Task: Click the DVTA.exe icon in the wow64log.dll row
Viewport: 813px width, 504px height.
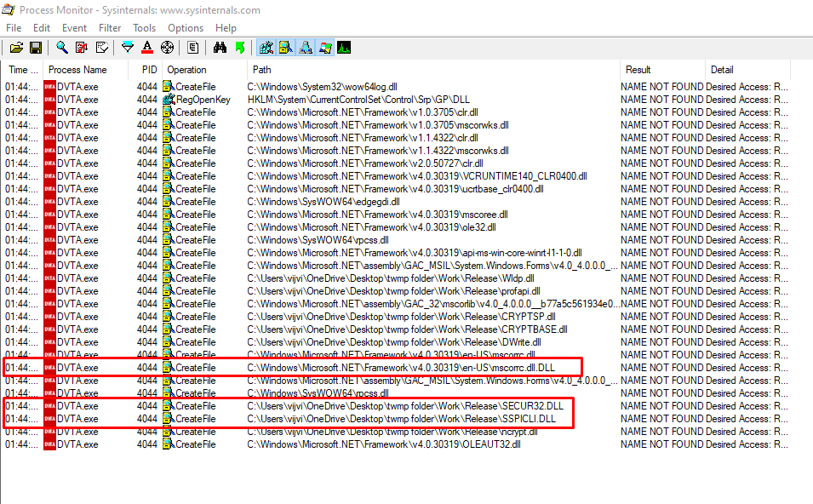Action: pos(49,87)
